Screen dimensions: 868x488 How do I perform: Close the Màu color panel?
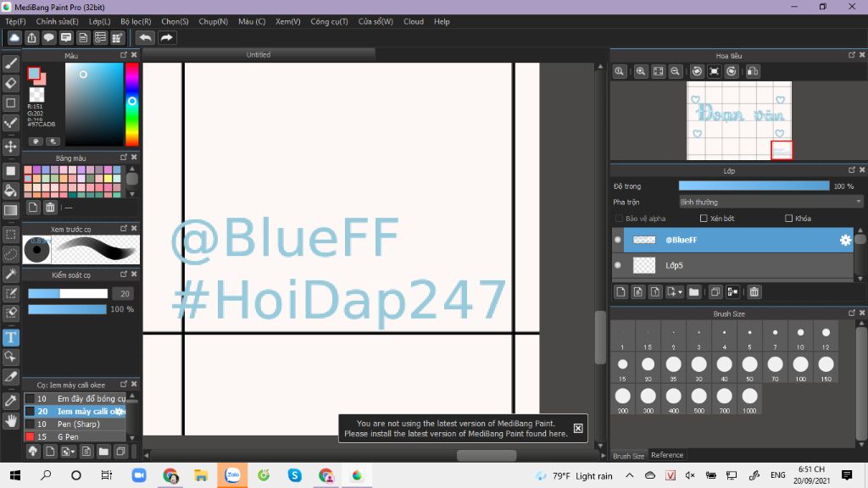[134, 55]
